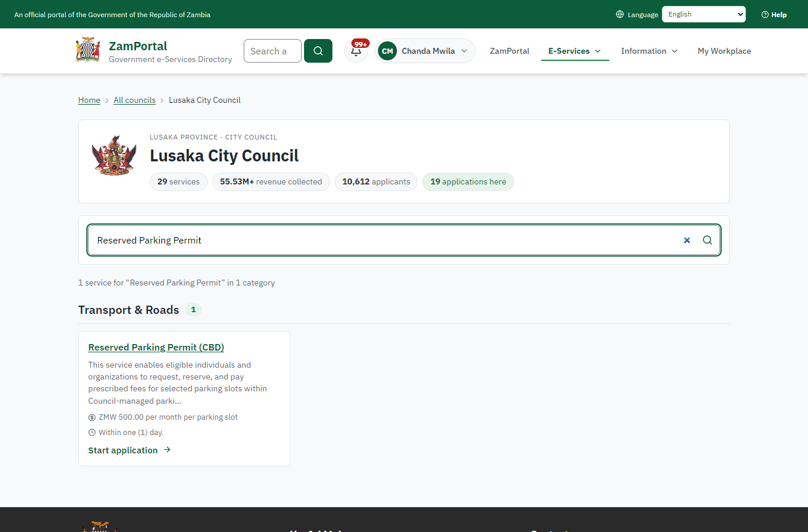This screenshot has height=532, width=808.
Task: Click the Lusaka City Council page title
Action: click(x=224, y=155)
